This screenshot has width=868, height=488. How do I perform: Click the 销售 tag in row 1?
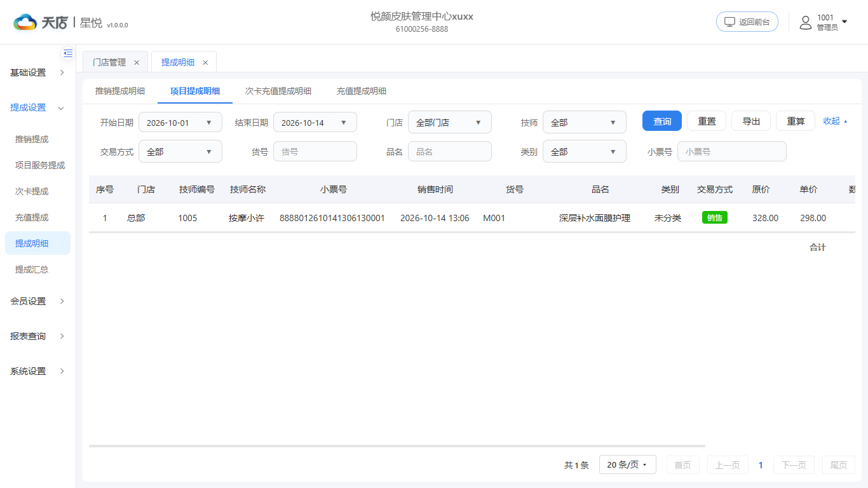coord(715,217)
